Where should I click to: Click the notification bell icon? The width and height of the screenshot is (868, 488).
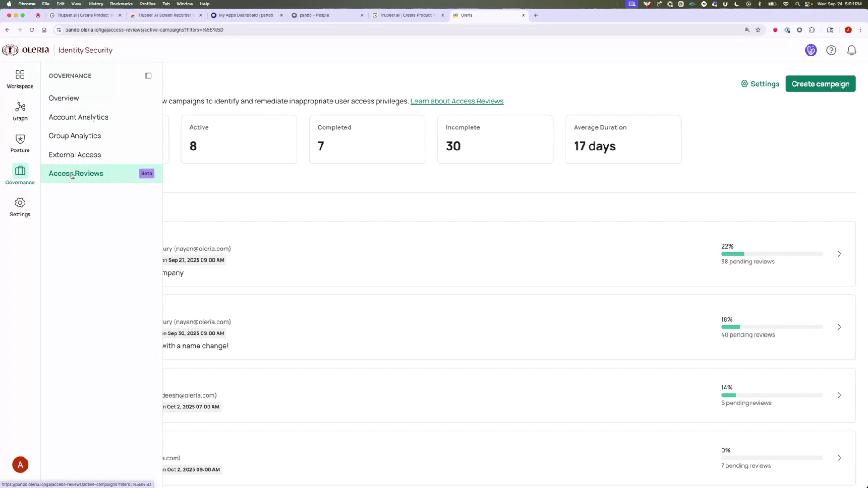point(852,50)
